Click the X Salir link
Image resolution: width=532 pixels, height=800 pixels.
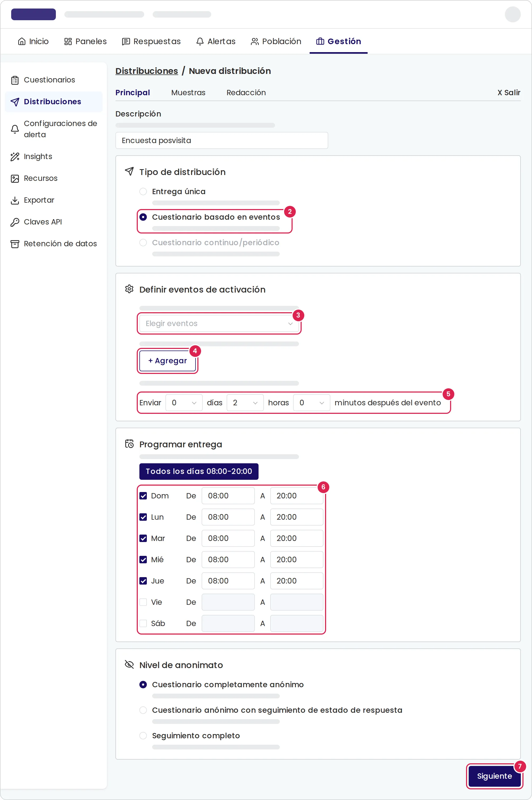pyautogui.click(x=509, y=93)
